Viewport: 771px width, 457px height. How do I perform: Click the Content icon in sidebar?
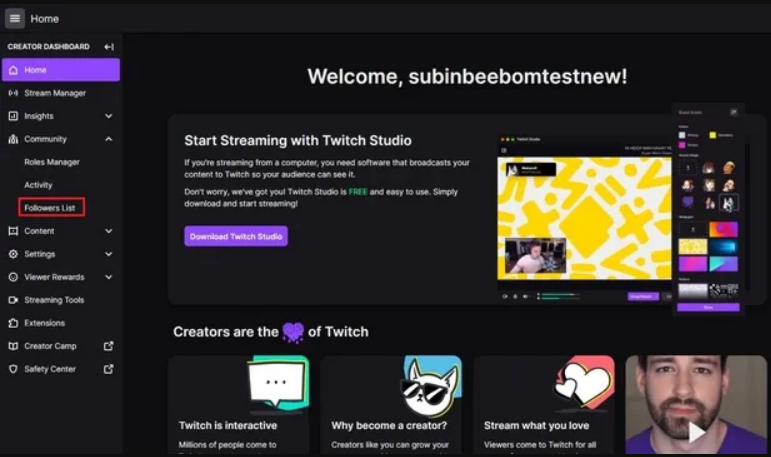[13, 231]
